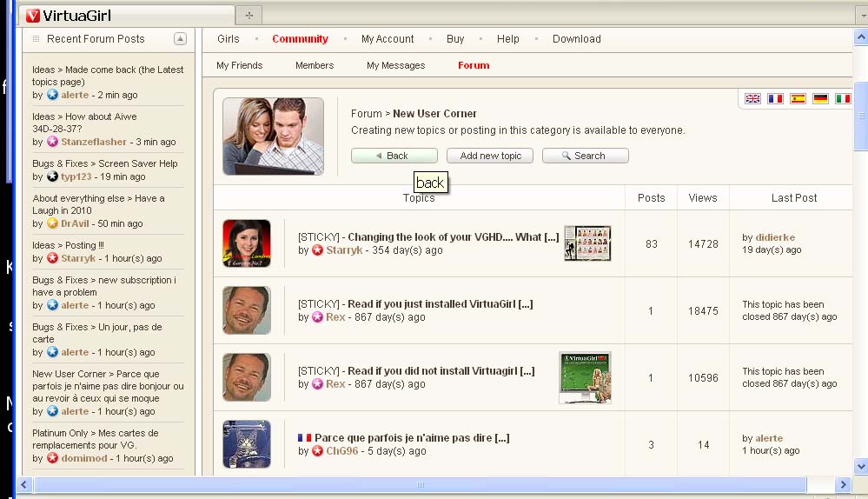Click horizontal scrollbar left arrow
The image size is (868, 499).
pyautogui.click(x=23, y=484)
